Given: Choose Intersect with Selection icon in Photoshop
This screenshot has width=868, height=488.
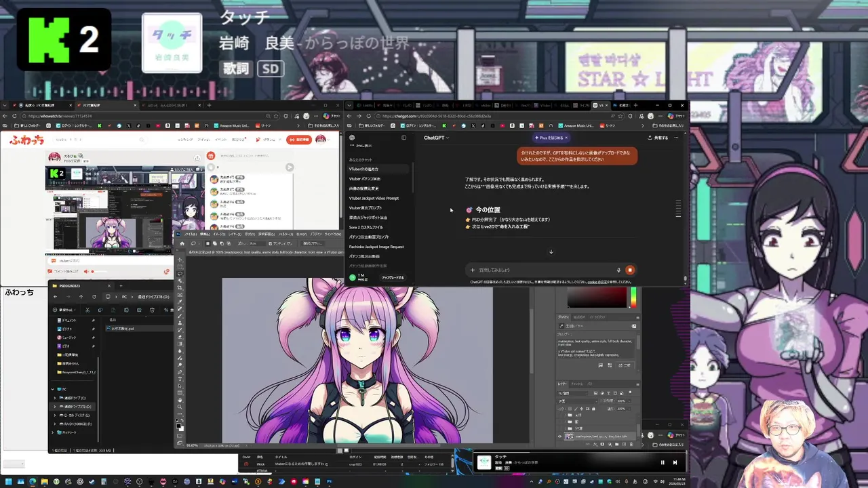Looking at the screenshot, I should [x=229, y=243].
